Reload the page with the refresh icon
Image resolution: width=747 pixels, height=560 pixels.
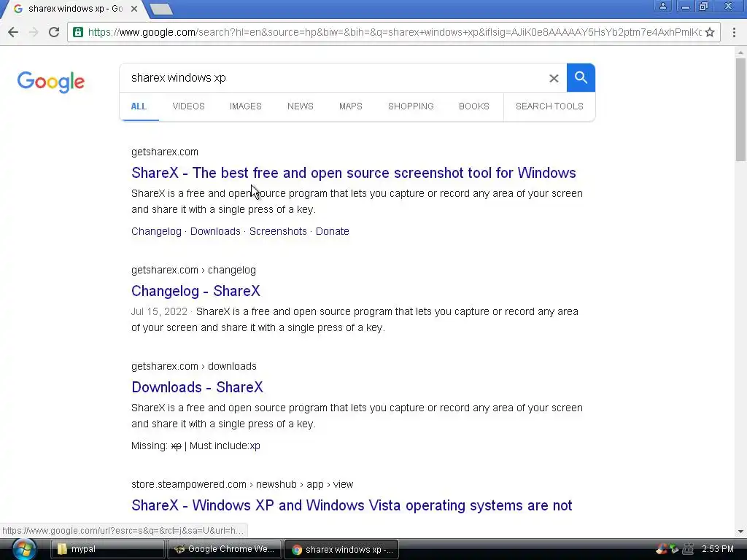click(x=54, y=32)
